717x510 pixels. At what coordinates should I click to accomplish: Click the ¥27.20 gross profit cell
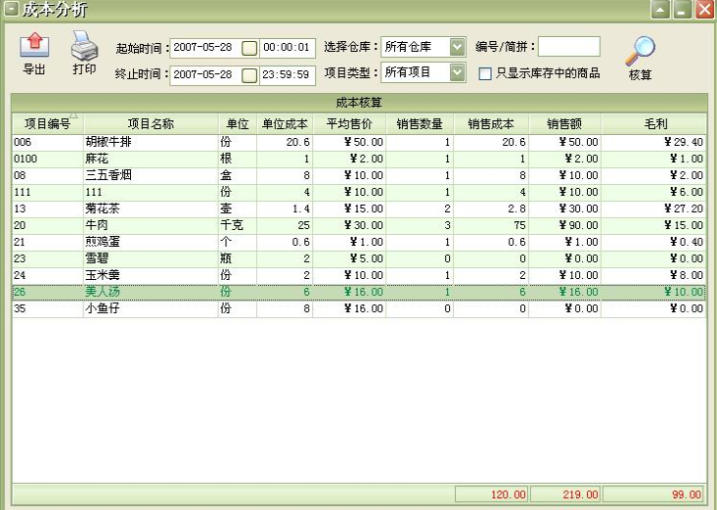(x=653, y=209)
